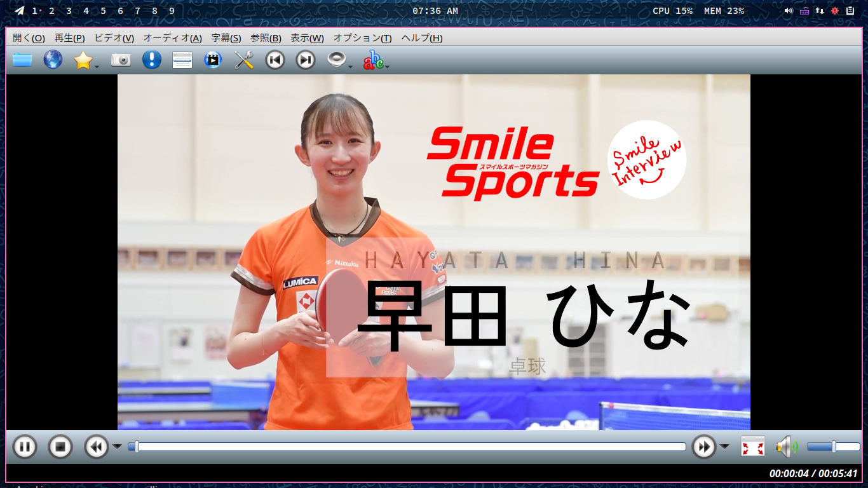Mute audio with the speaker icon

785,447
